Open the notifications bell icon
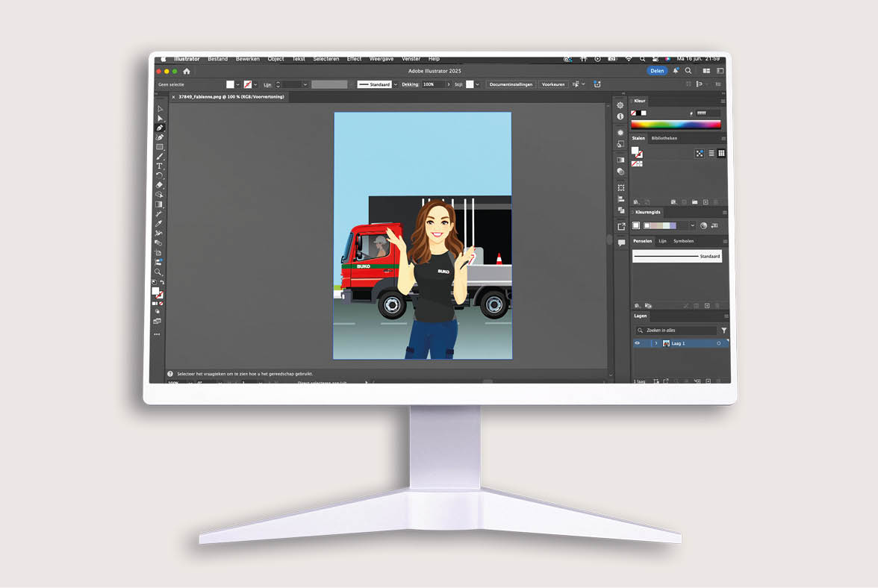Viewport: 878px width, 588px height. point(676,71)
